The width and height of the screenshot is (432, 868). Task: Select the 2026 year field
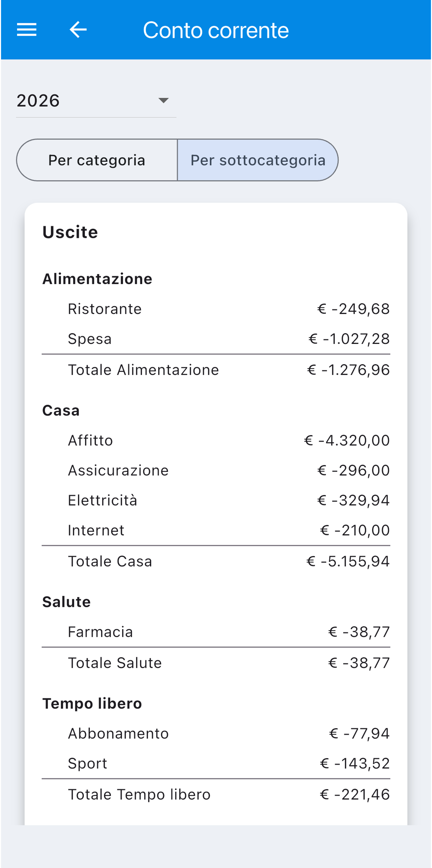pyautogui.click(x=96, y=101)
